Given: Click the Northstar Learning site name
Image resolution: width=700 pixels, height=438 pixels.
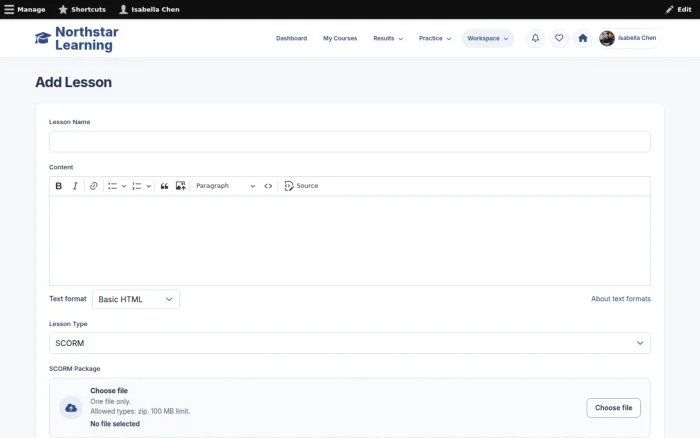Looking at the screenshot, I should [87, 38].
